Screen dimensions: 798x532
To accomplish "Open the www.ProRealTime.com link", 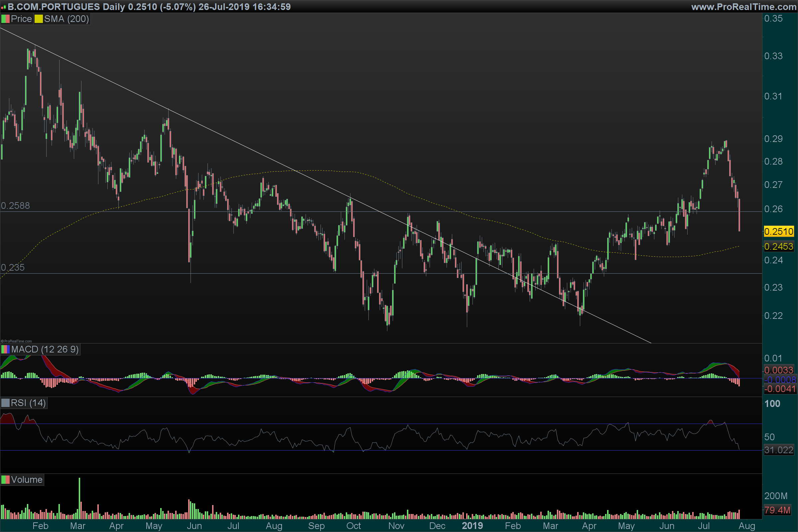I will (x=744, y=7).
